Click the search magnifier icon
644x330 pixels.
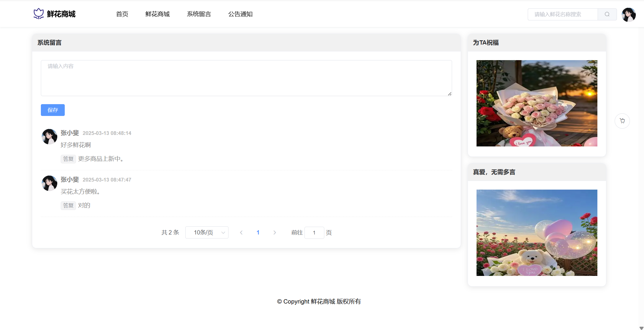click(x=607, y=14)
